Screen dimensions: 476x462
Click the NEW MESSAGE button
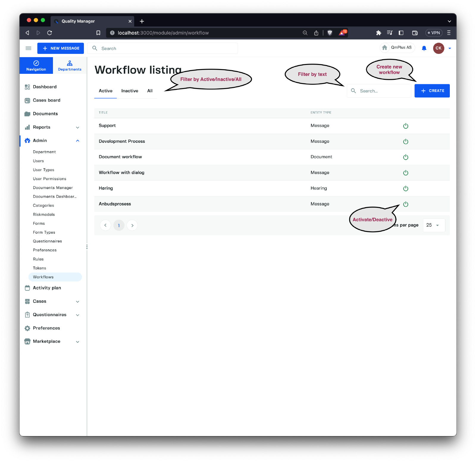coord(61,48)
